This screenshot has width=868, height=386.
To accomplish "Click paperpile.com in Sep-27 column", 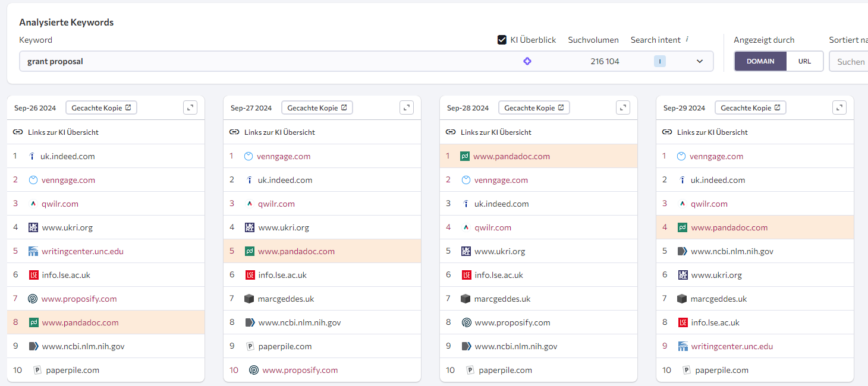I will pos(285,346).
